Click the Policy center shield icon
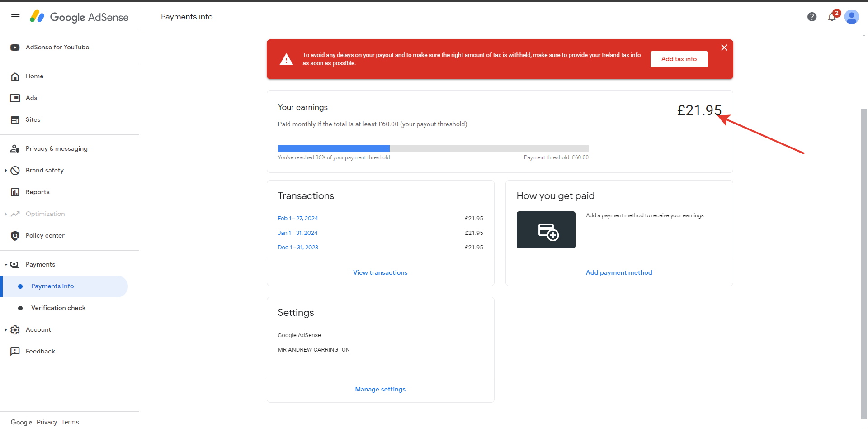The image size is (868, 429). point(15,236)
